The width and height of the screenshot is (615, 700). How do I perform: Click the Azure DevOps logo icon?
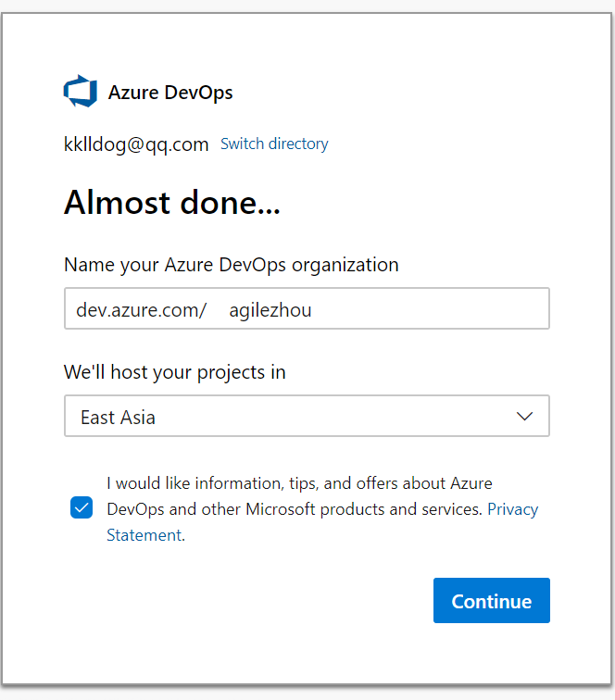pos(81,91)
